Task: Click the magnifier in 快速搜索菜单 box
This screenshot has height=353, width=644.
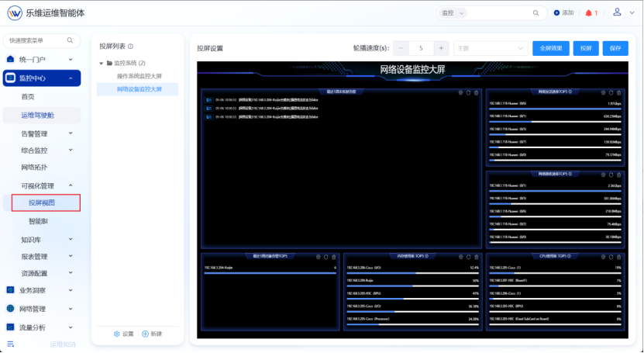Action: point(70,40)
